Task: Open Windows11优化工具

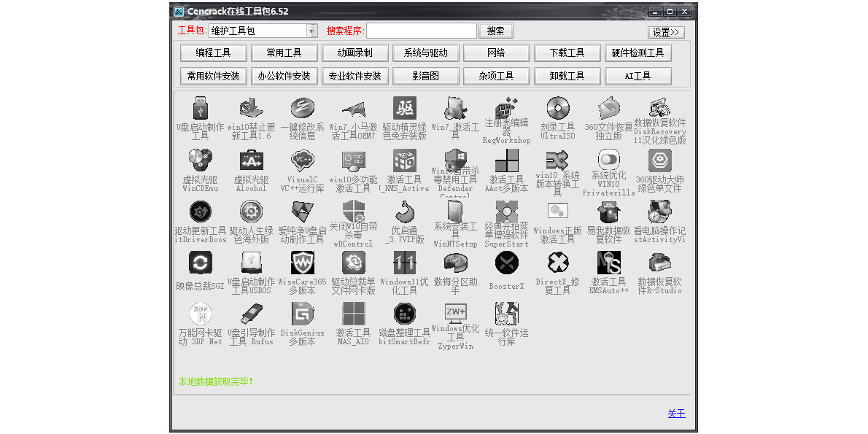Action: pyautogui.click(x=404, y=263)
